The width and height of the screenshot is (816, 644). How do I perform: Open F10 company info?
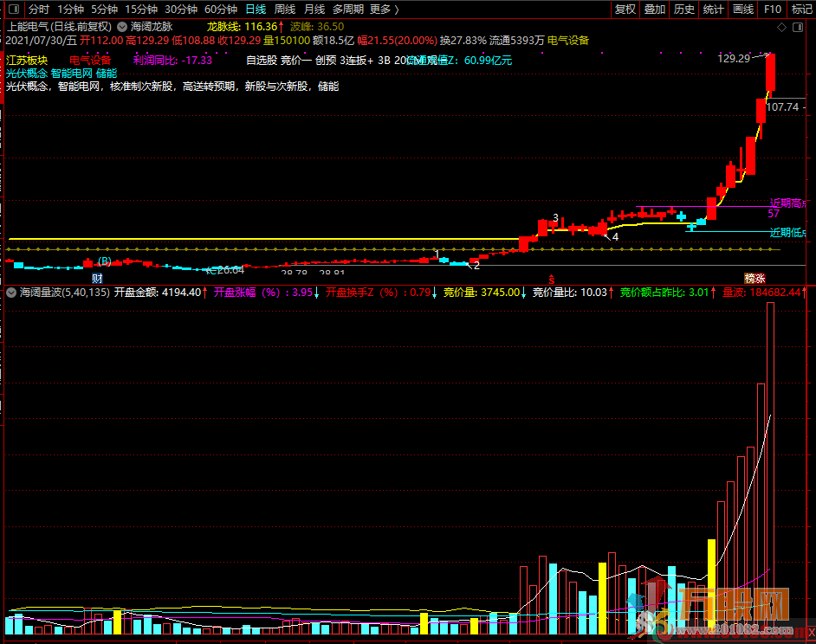(773, 10)
